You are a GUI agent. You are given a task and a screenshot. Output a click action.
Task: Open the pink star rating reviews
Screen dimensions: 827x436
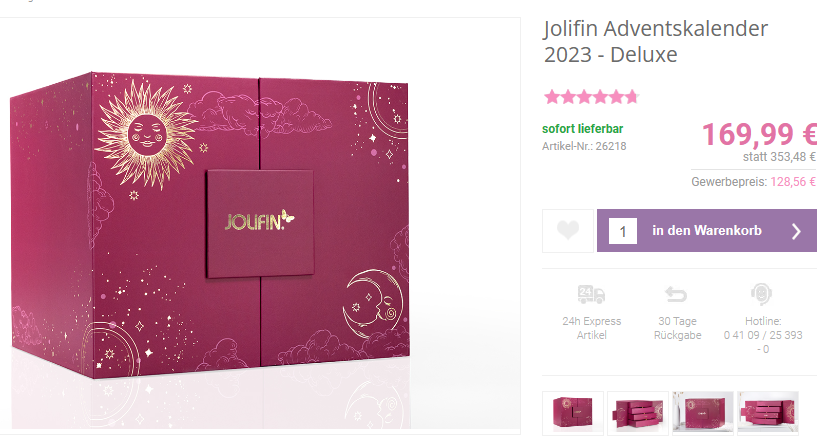592,97
